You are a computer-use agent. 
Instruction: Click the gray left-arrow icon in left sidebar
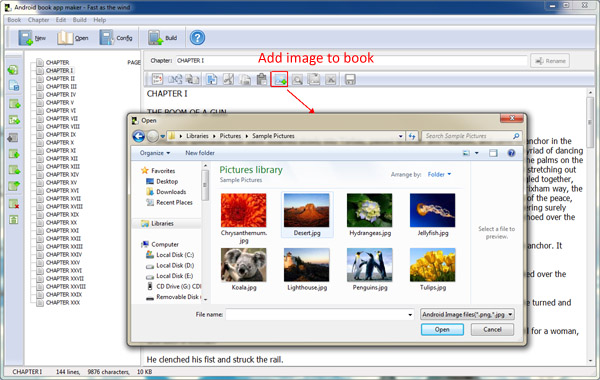click(x=13, y=138)
